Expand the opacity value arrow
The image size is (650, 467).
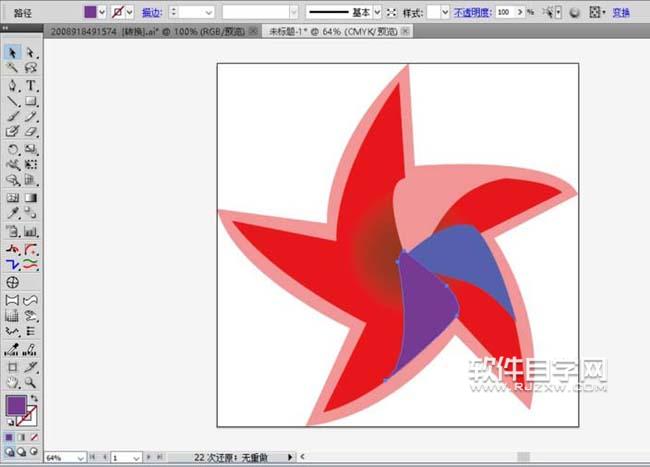pyautogui.click(x=519, y=12)
